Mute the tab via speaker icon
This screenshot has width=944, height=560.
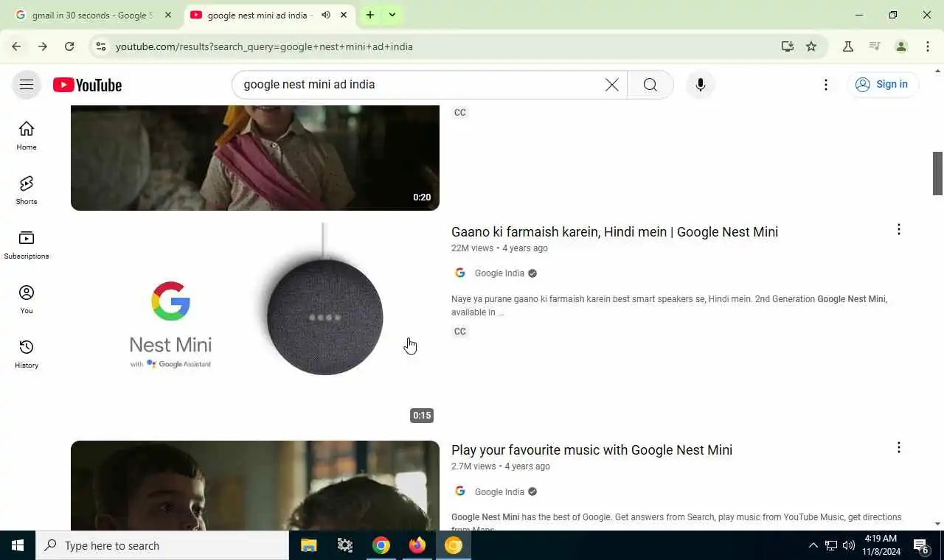(x=326, y=15)
